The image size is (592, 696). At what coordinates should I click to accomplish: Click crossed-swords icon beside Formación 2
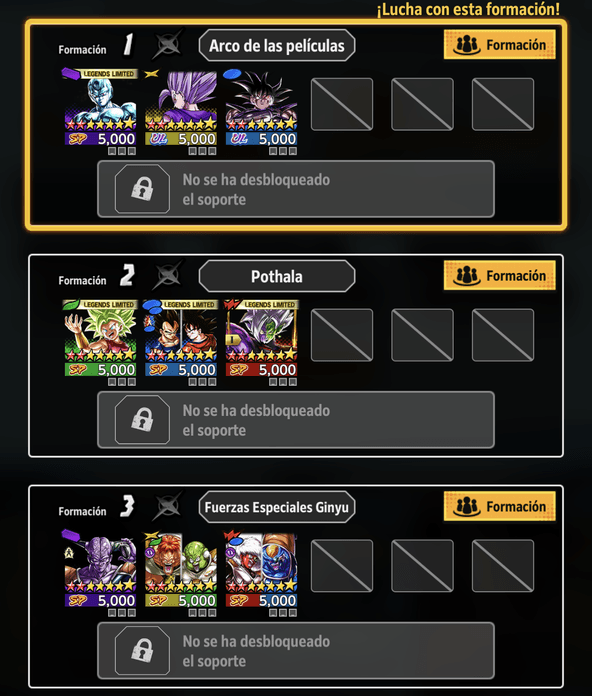coord(168,275)
